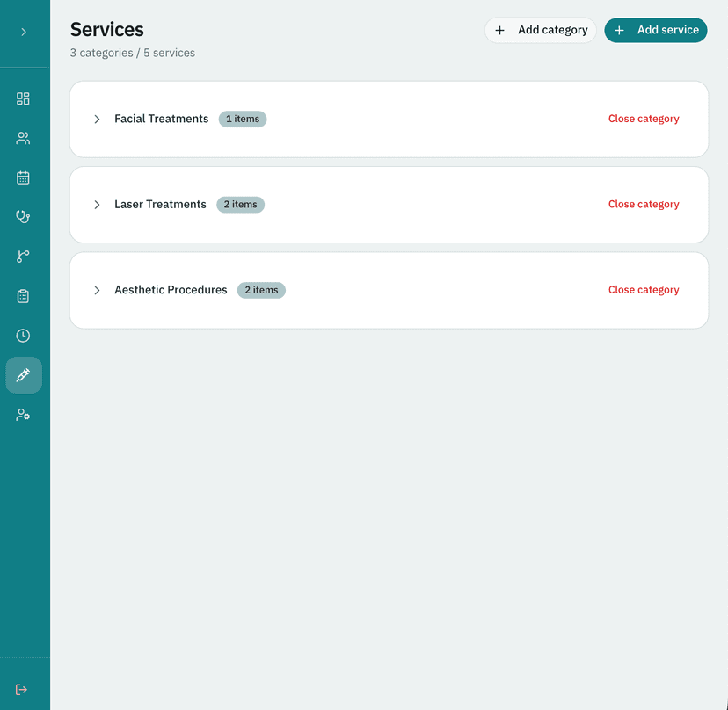Select the syringe services sidebar icon
Image resolution: width=728 pixels, height=710 pixels.
24,375
